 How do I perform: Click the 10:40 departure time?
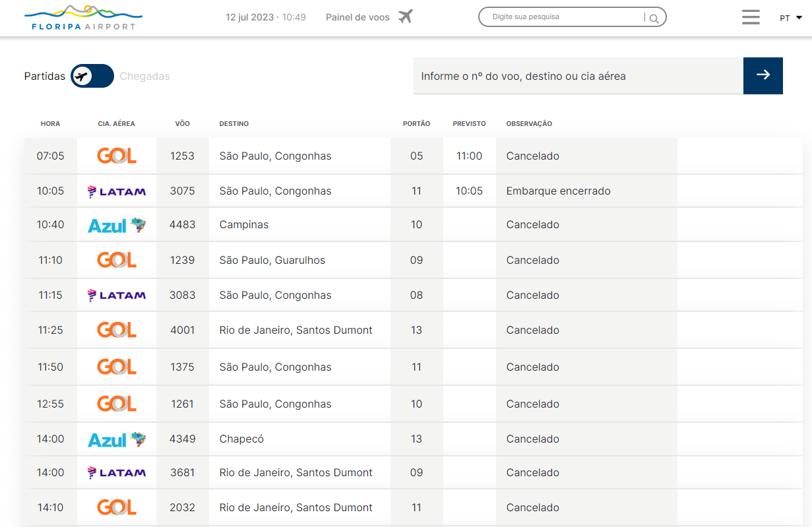[x=50, y=225]
